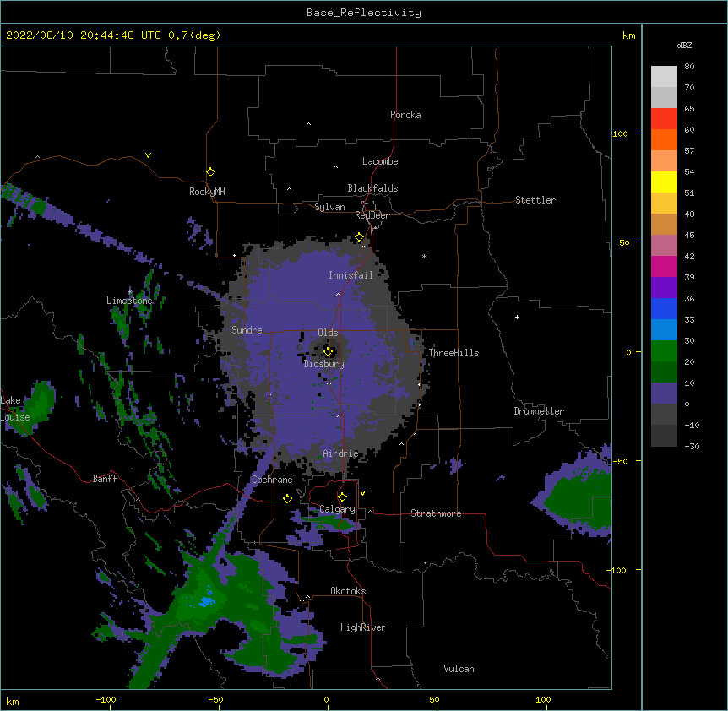Click the -30 value in the dBZ legend

point(692,446)
